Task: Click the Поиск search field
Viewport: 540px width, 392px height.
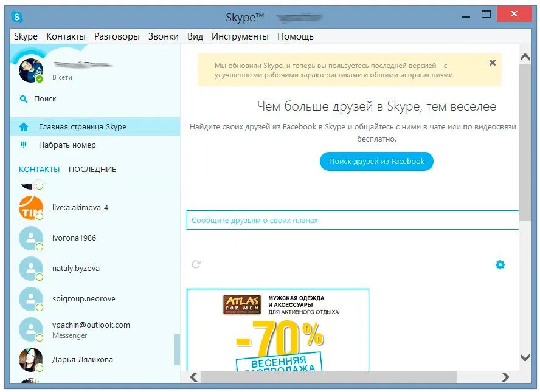Action: pyautogui.click(x=95, y=99)
